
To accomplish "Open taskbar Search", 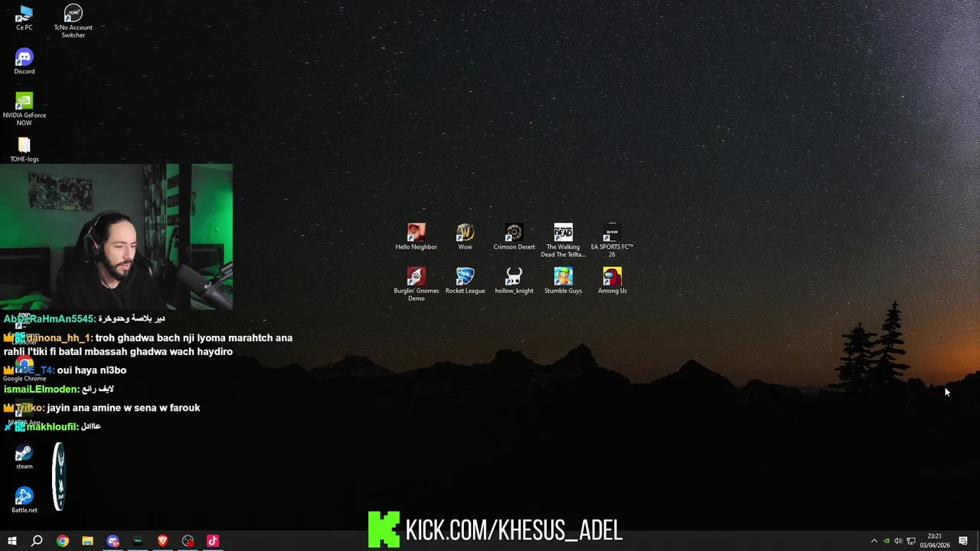I will point(37,541).
